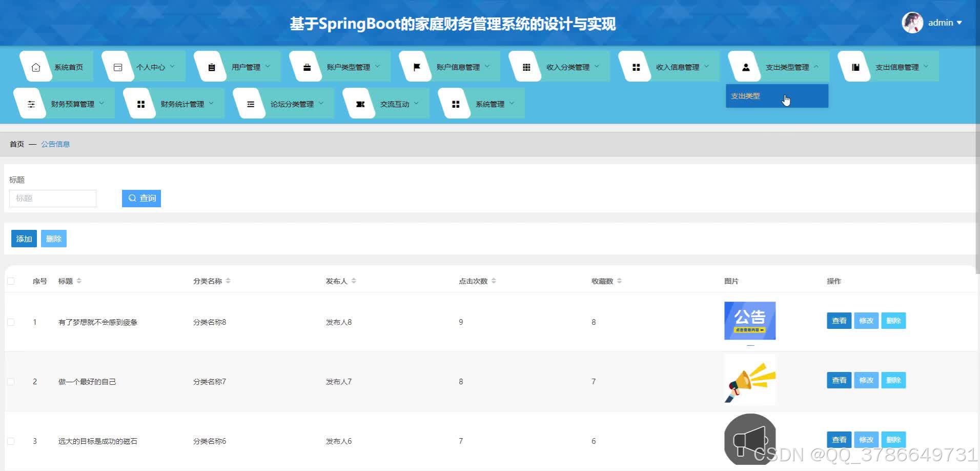Click the flag icon for 账户信息管理

416,66
